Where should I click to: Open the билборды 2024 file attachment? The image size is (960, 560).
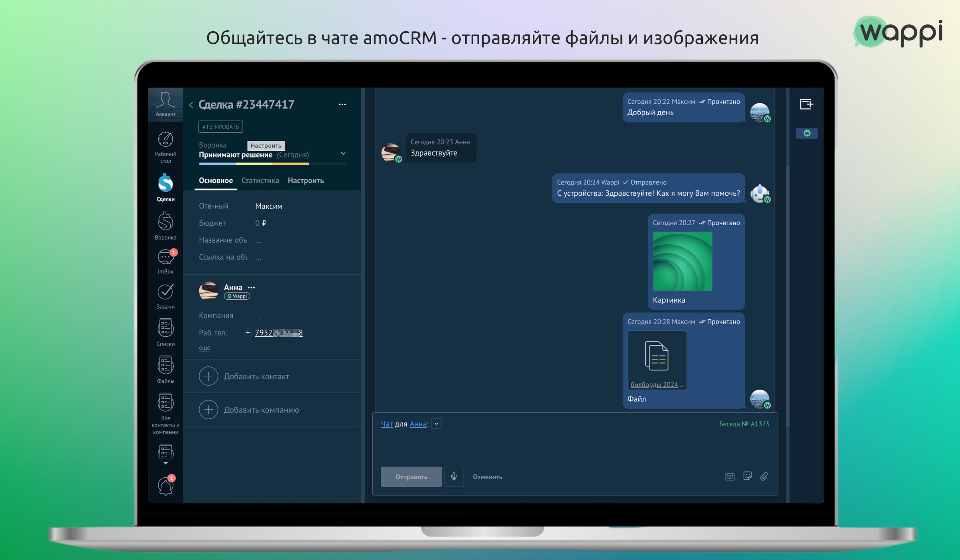(657, 360)
